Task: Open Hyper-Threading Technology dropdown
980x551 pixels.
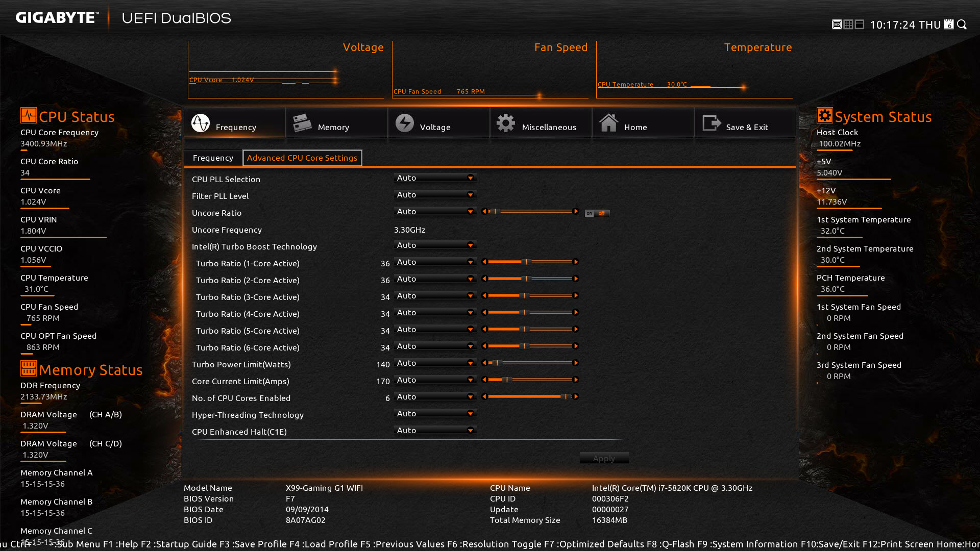Action: 435,413
